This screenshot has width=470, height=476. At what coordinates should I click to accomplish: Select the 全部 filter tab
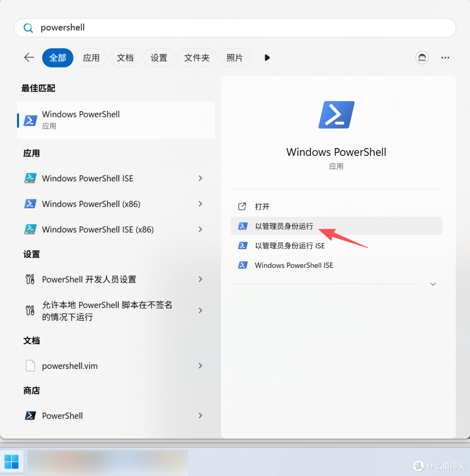click(57, 57)
